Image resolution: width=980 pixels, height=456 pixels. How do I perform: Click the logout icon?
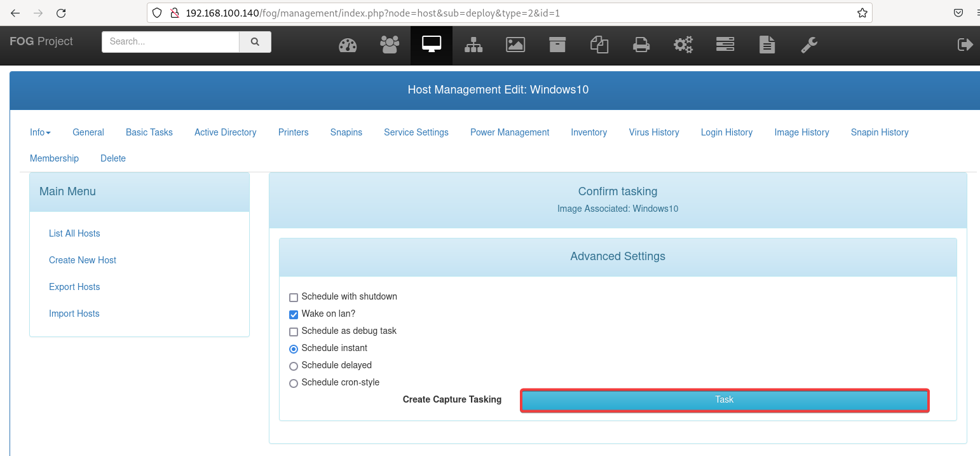965,45
